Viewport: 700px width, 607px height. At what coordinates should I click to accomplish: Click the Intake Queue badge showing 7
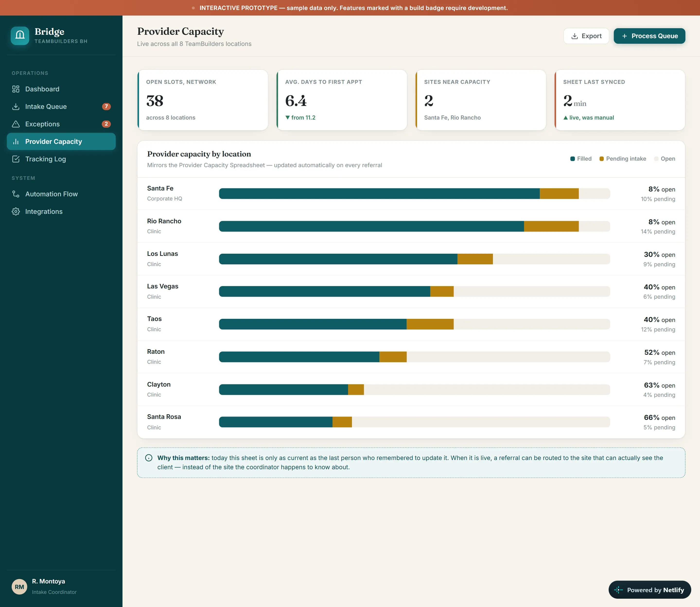point(106,107)
